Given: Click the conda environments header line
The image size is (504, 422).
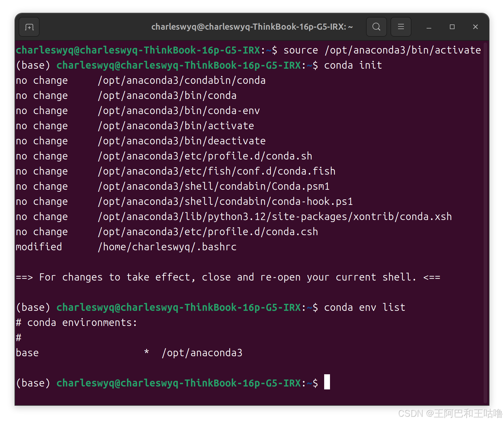Looking at the screenshot, I should pyautogui.click(x=76, y=322).
